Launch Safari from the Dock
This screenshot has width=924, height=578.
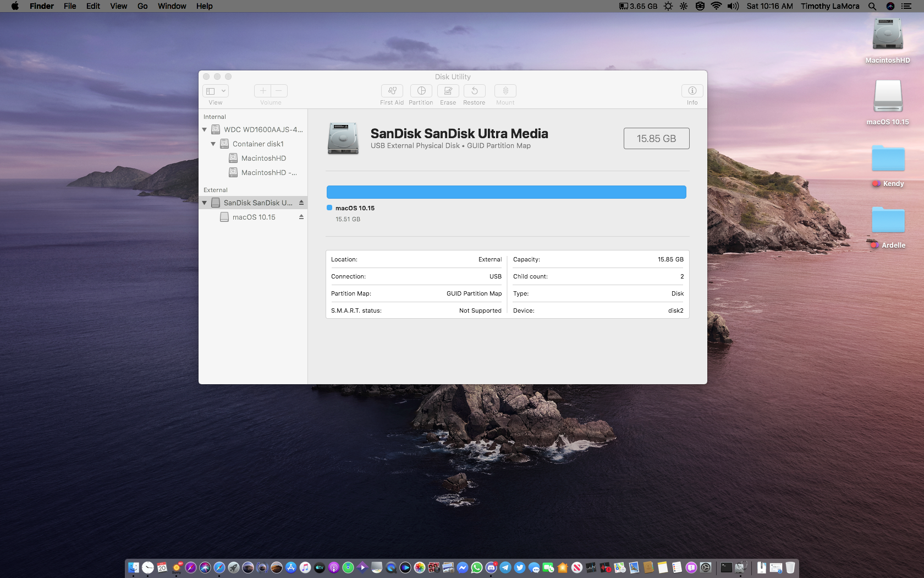point(219,568)
